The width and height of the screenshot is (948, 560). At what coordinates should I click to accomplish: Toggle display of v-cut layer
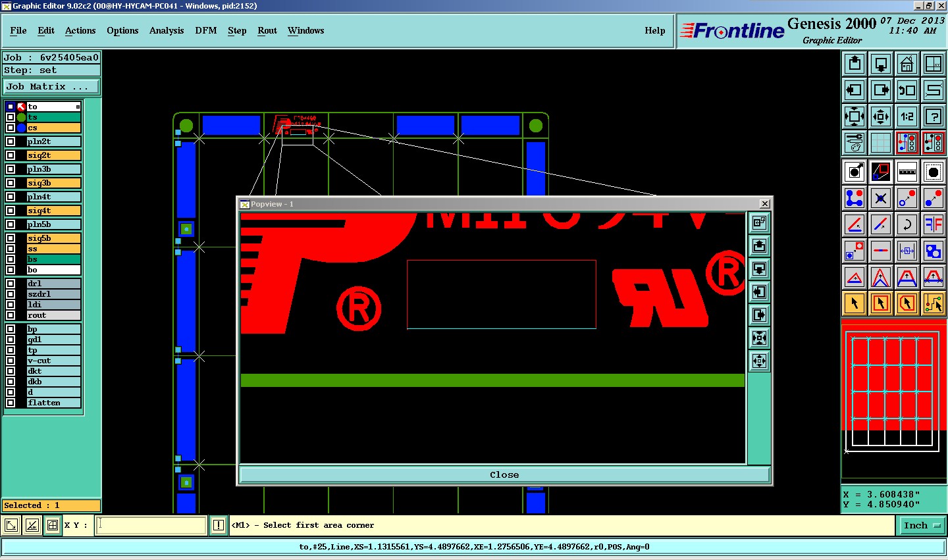tap(11, 361)
